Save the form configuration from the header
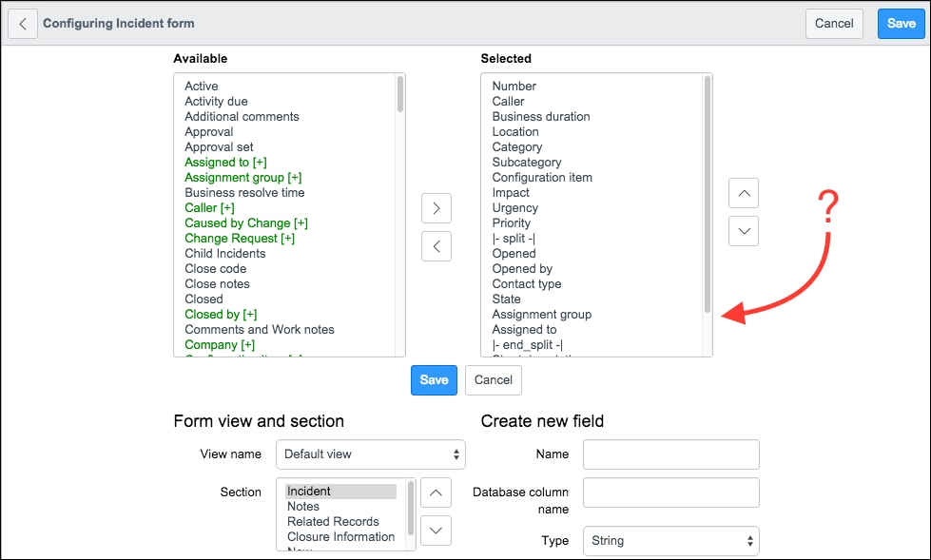 pos(900,23)
